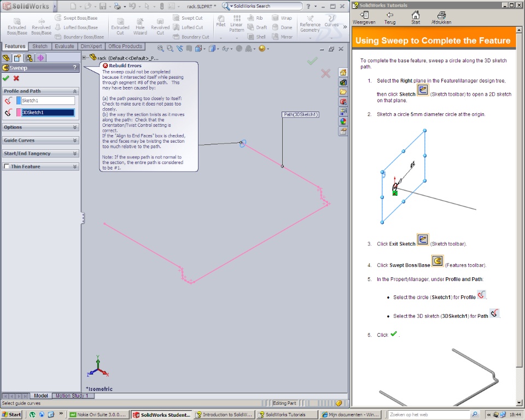The height and width of the screenshot is (420, 525).
Task: Click Start home icon in Tutorials window
Action: 416,17
